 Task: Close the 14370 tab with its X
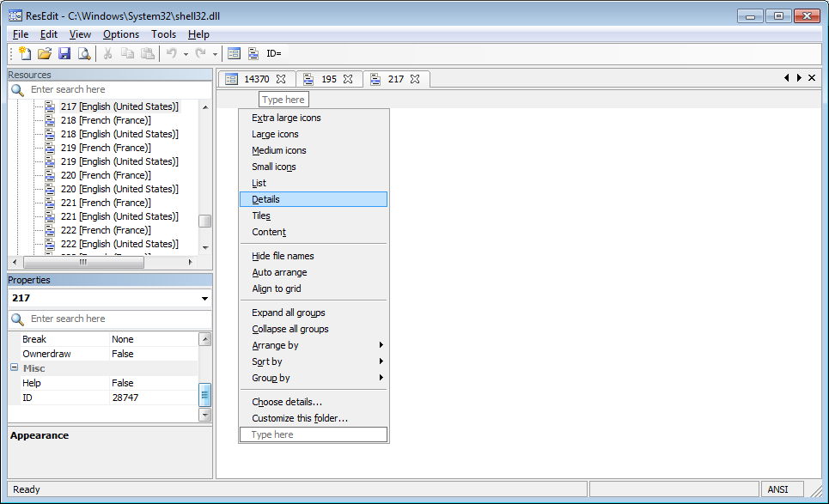(281, 79)
